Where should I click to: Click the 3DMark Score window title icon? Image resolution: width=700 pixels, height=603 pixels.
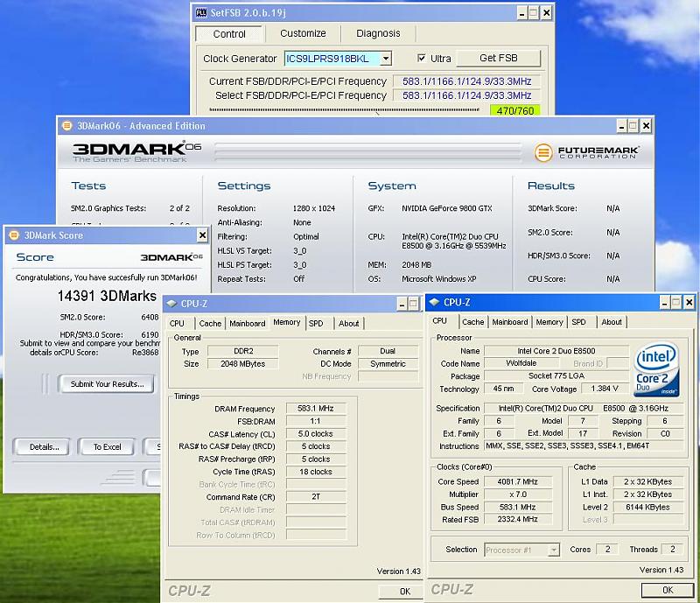click(x=14, y=235)
